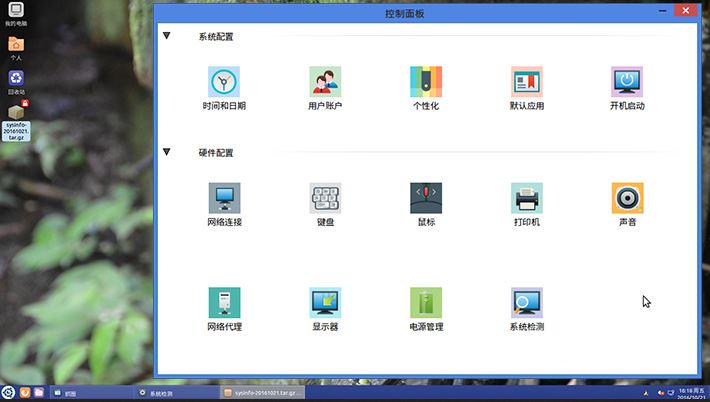The height and width of the screenshot is (402, 710).
Task: Open the start menu button on taskbar
Action: tap(8, 392)
